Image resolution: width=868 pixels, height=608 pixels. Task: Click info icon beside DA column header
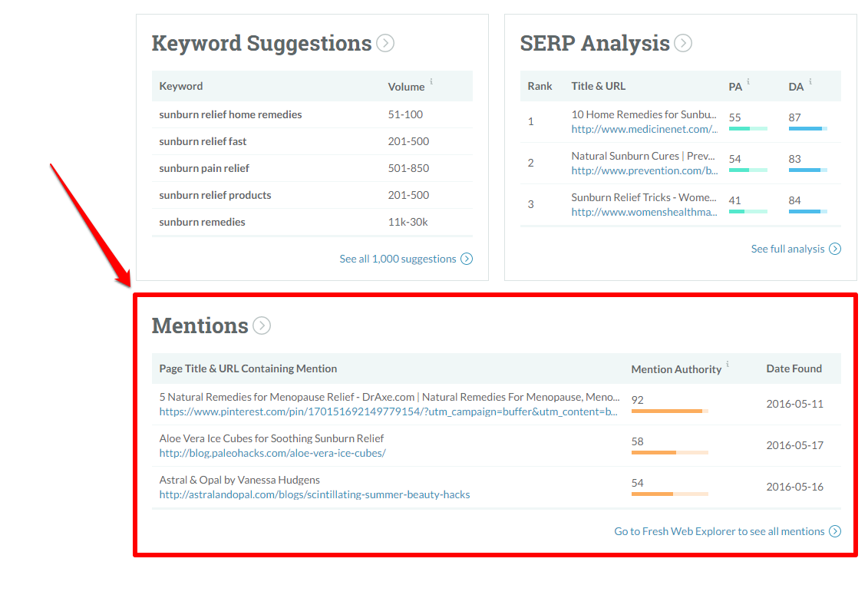click(810, 81)
